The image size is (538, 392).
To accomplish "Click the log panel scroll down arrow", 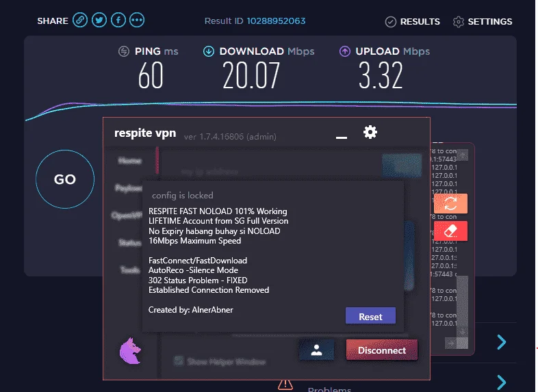I will [462, 332].
